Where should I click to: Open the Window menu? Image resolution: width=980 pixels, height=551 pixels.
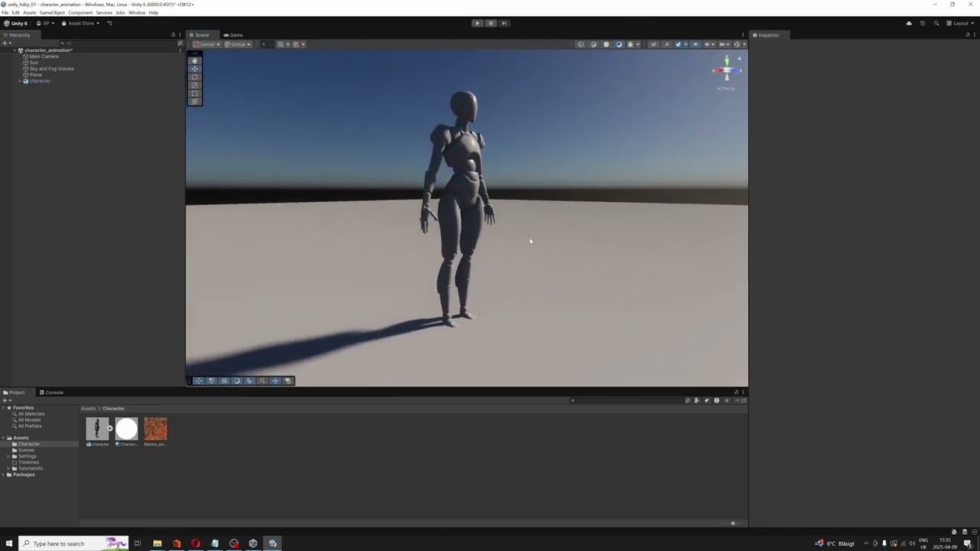(137, 13)
